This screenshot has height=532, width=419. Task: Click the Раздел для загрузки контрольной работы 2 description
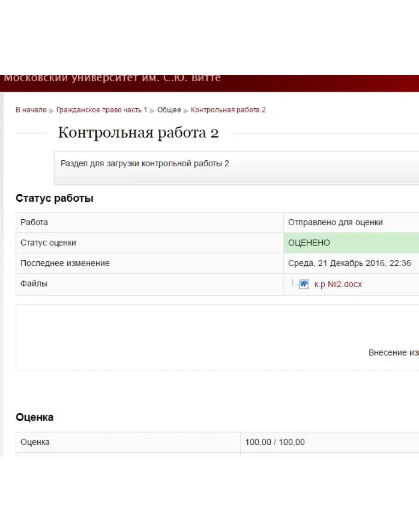(145, 164)
